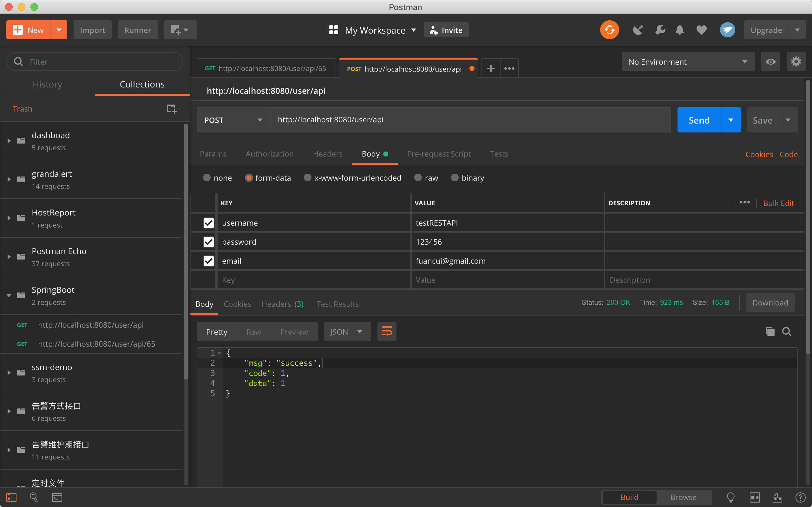Open the POST method dropdown
812x507 pixels.
pos(233,120)
